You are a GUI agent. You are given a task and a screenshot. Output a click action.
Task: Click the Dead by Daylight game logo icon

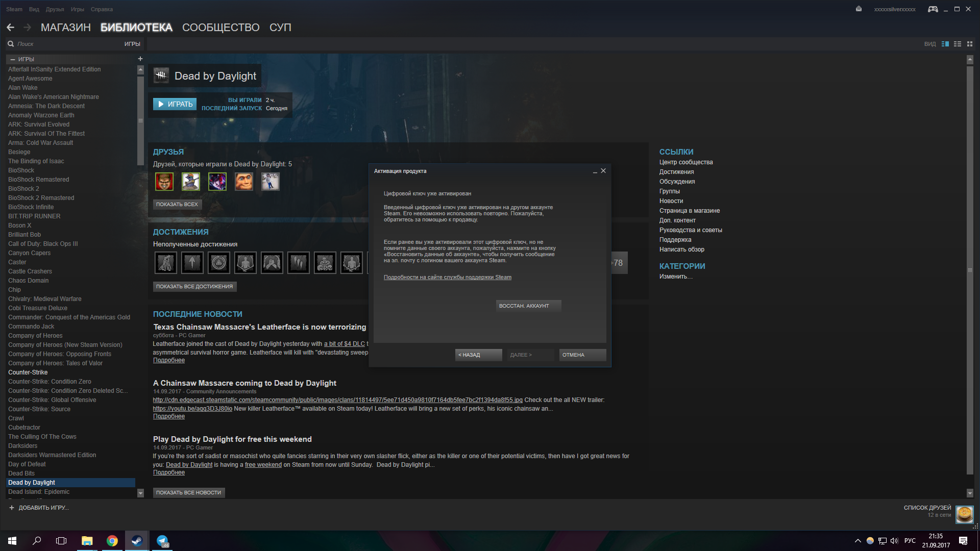(x=161, y=76)
